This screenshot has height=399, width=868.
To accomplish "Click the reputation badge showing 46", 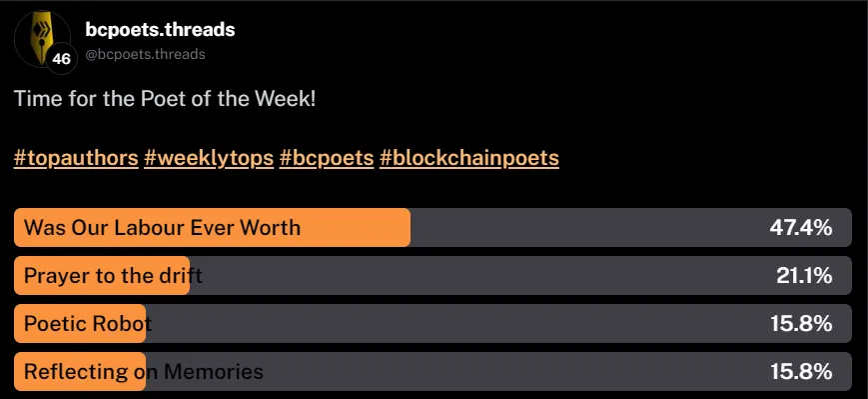I will point(61,58).
